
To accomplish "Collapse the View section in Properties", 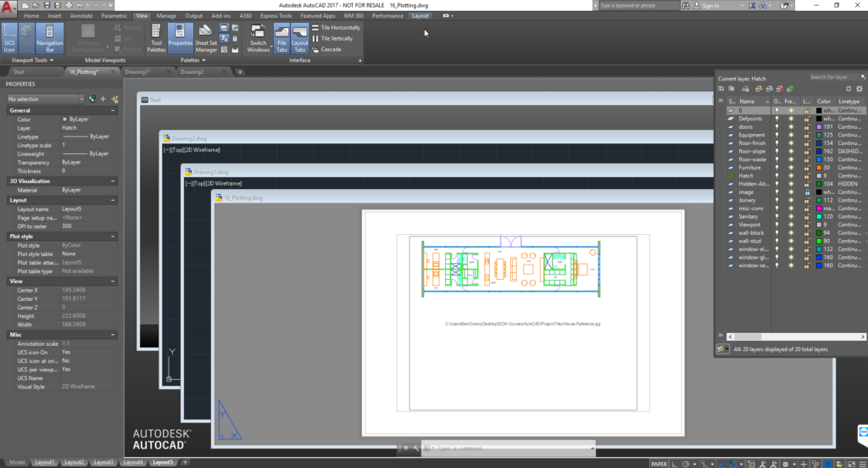I will (x=113, y=281).
